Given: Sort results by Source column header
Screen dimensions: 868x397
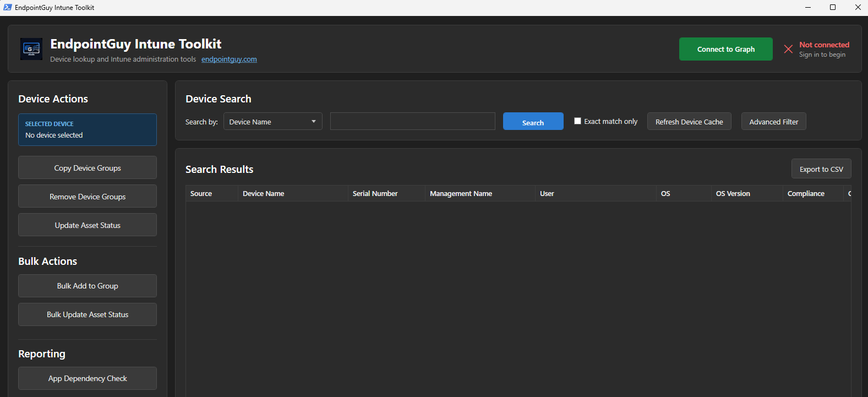Looking at the screenshot, I should click(x=212, y=193).
